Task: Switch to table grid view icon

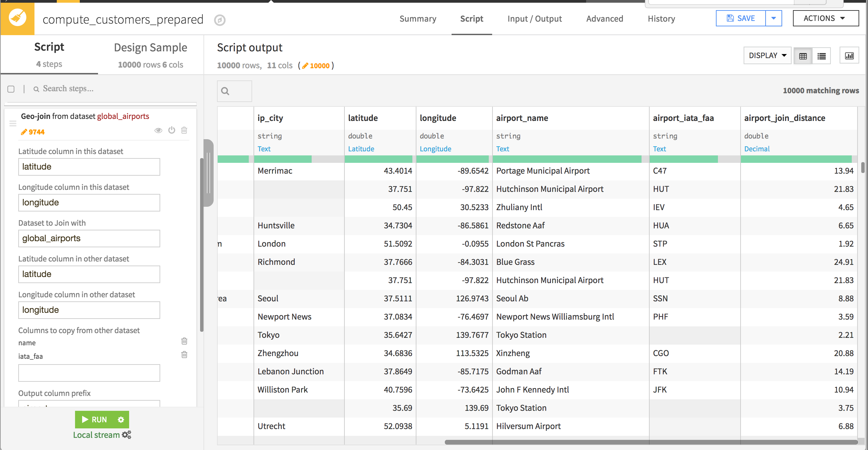Action: point(803,56)
